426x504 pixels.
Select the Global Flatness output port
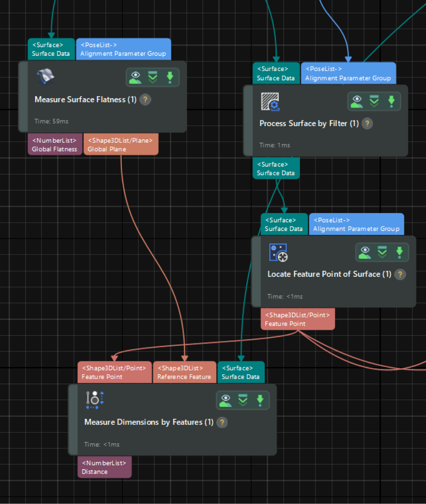(x=55, y=144)
